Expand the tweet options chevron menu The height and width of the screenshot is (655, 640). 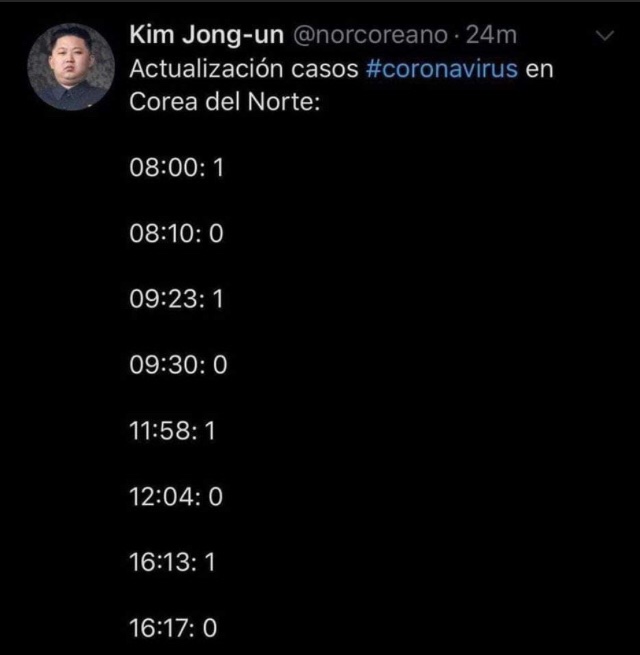point(605,36)
